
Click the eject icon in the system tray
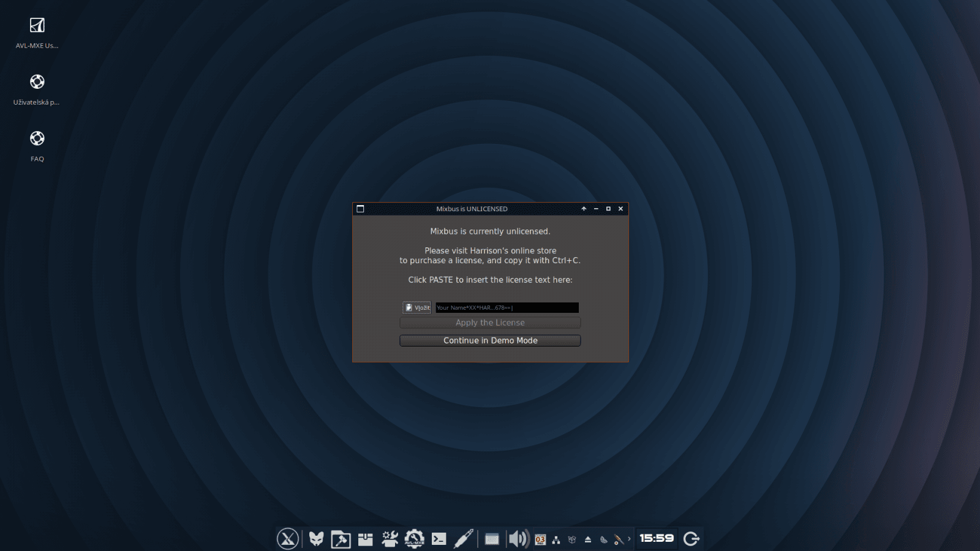[x=586, y=539]
